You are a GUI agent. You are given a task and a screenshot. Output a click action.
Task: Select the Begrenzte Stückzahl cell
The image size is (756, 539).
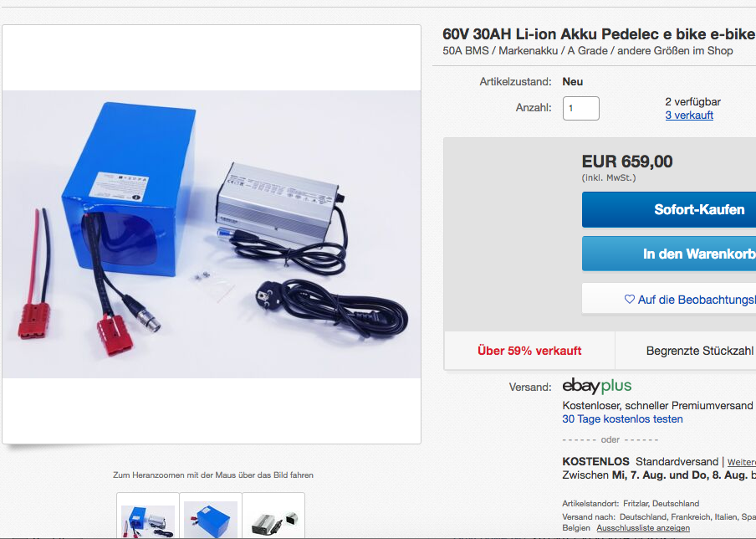point(686,351)
